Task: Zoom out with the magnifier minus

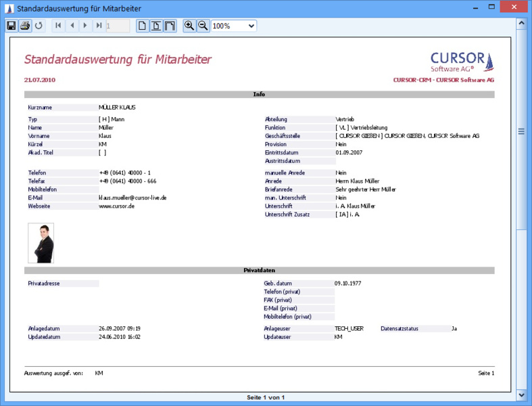Action: click(203, 26)
